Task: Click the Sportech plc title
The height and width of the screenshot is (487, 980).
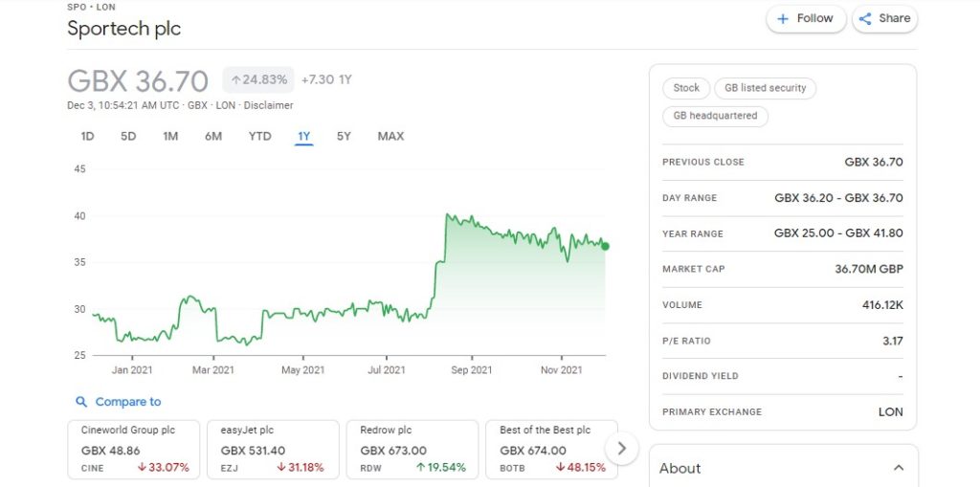Action: pos(123,29)
